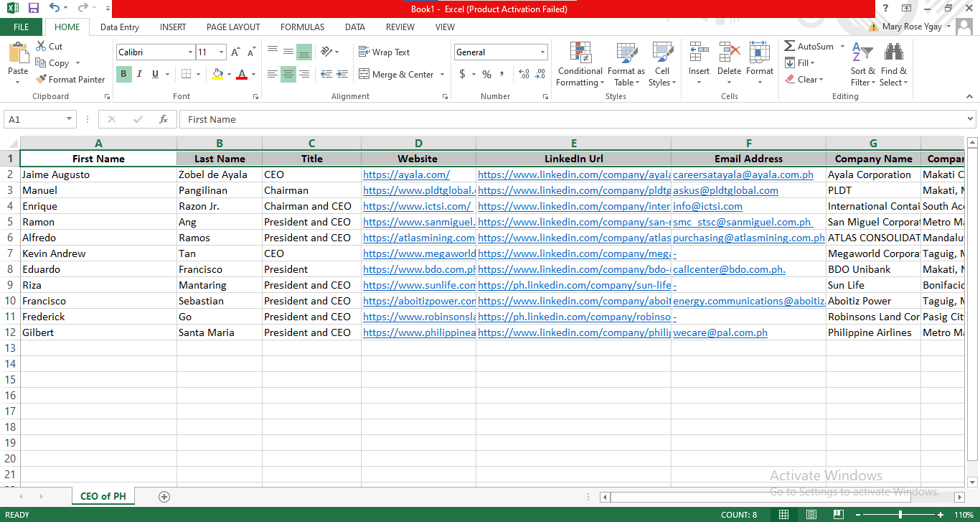Apply the red font color

(x=242, y=74)
